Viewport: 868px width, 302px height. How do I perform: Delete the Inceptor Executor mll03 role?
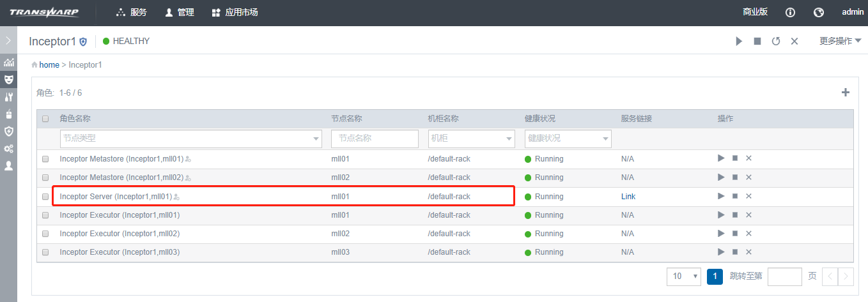click(x=748, y=252)
